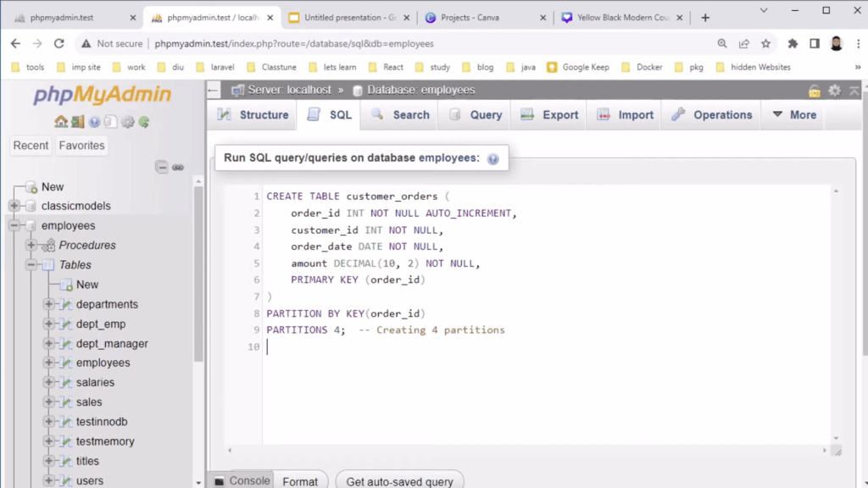Screen dimensions: 868x488
Task: Show Recent tables list
Action: click(x=31, y=146)
